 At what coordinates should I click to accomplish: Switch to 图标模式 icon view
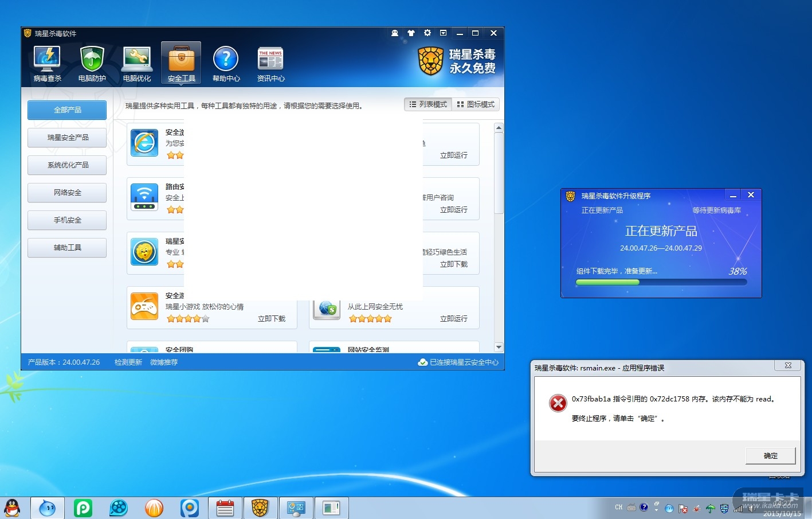pyautogui.click(x=476, y=104)
